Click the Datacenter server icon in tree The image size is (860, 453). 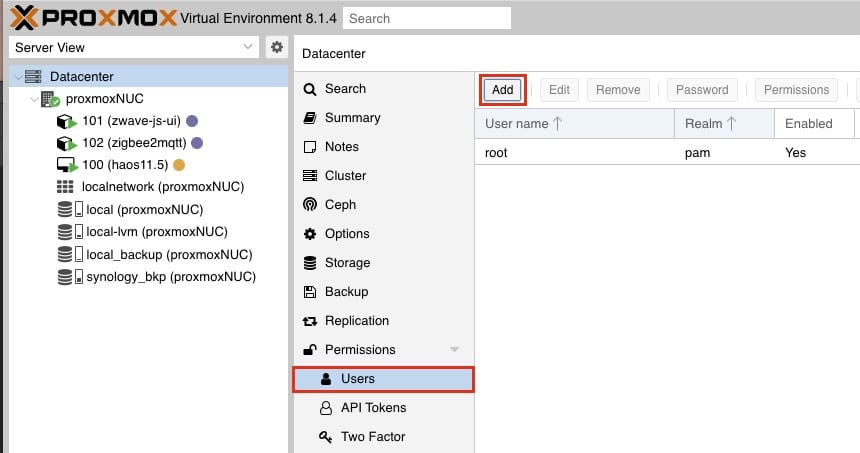pyautogui.click(x=33, y=76)
